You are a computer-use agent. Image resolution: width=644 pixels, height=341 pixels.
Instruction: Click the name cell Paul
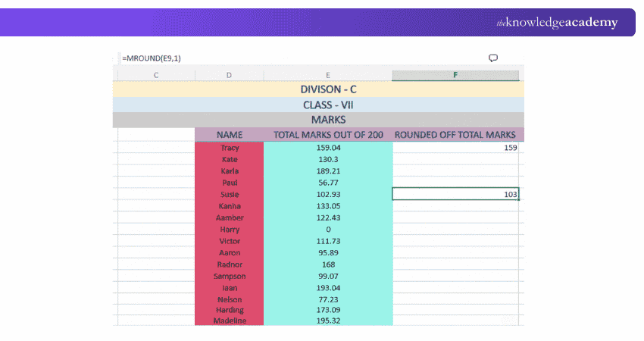coord(229,183)
